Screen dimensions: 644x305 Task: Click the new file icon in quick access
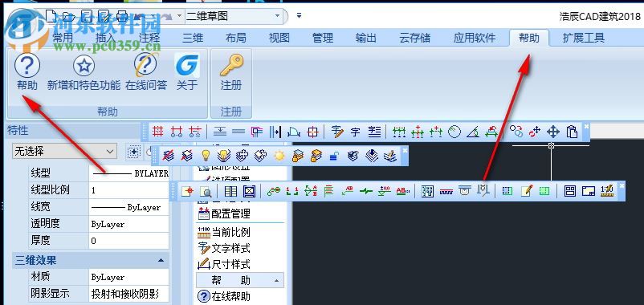tap(51, 16)
